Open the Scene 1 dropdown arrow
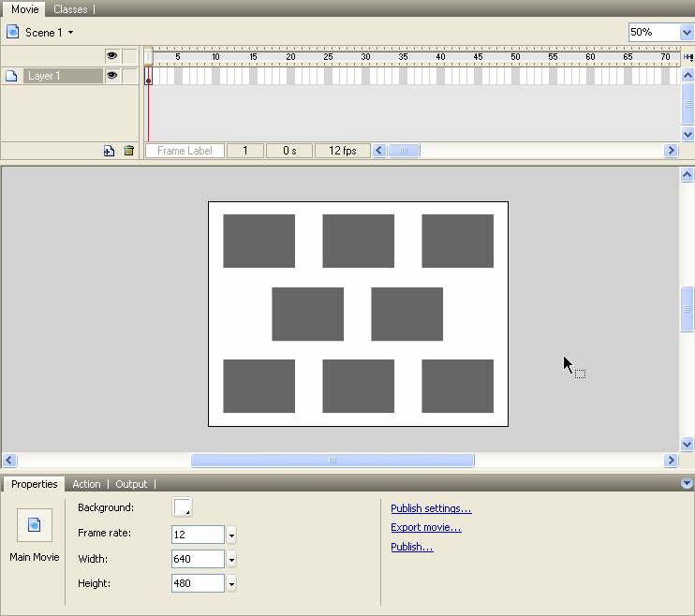695x616 pixels. [70, 33]
